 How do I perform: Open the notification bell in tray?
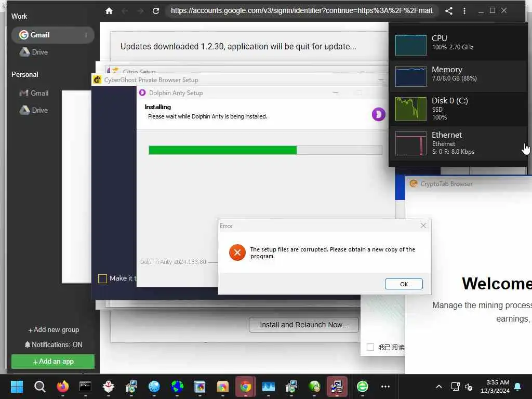518,387
